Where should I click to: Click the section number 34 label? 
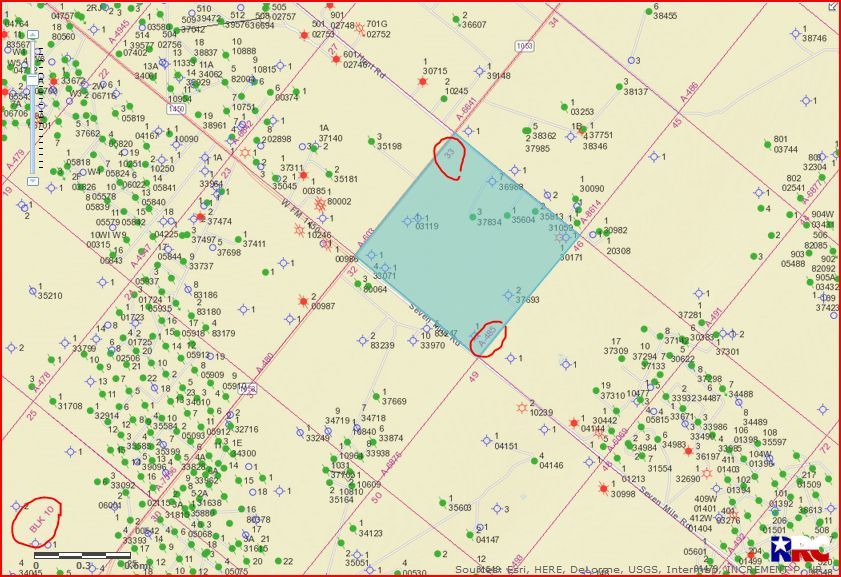pyautogui.click(x=554, y=23)
